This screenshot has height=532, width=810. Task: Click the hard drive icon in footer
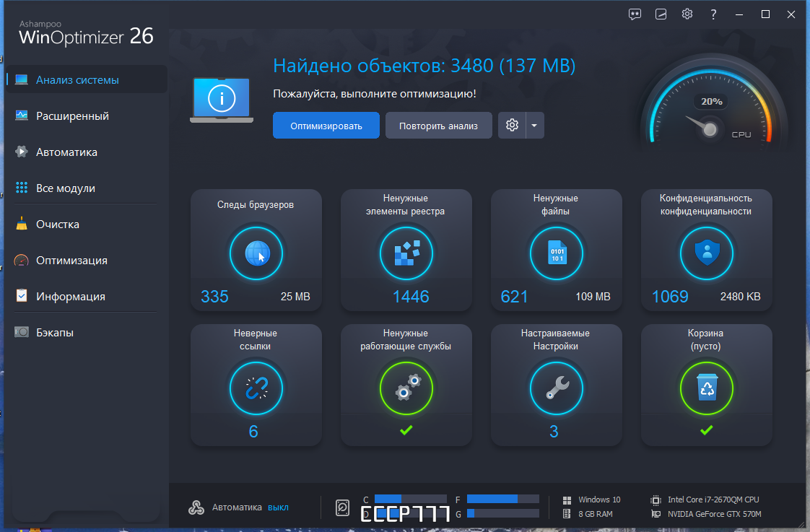tap(342, 507)
